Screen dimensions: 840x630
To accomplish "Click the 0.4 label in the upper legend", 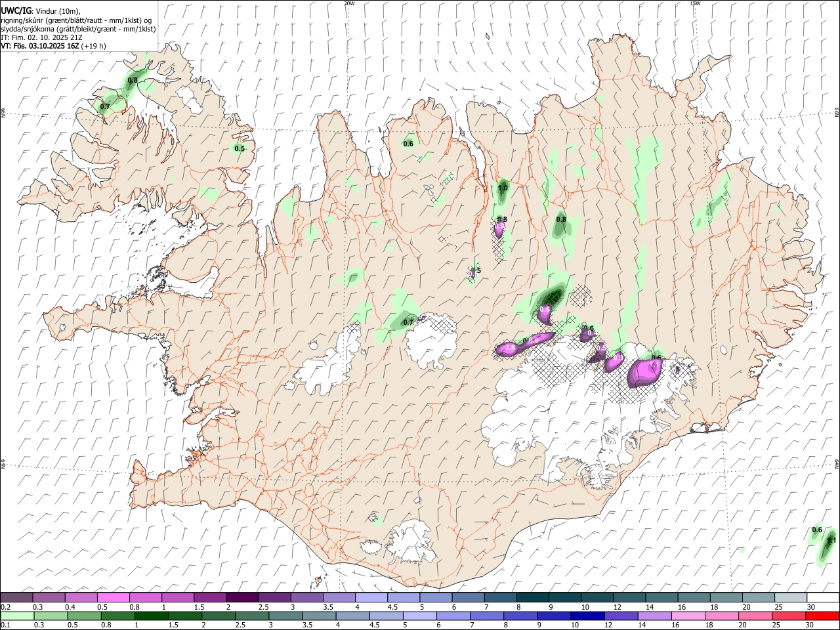I will tap(70, 607).
